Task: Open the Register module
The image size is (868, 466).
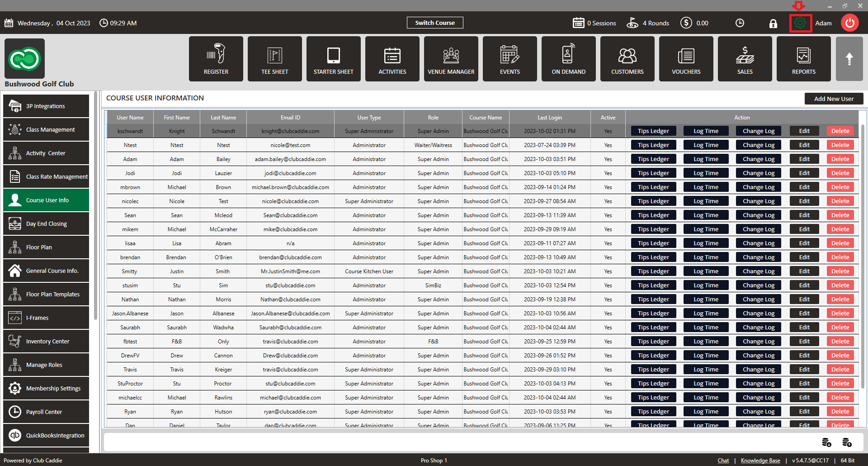Action: [x=216, y=59]
